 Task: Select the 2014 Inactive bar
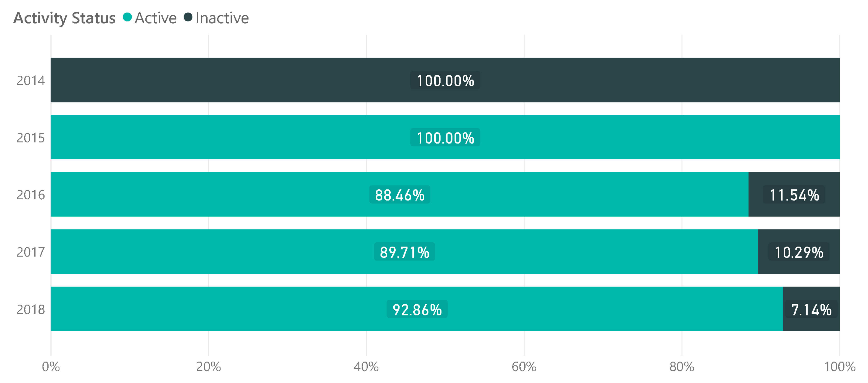(x=236, y=80)
